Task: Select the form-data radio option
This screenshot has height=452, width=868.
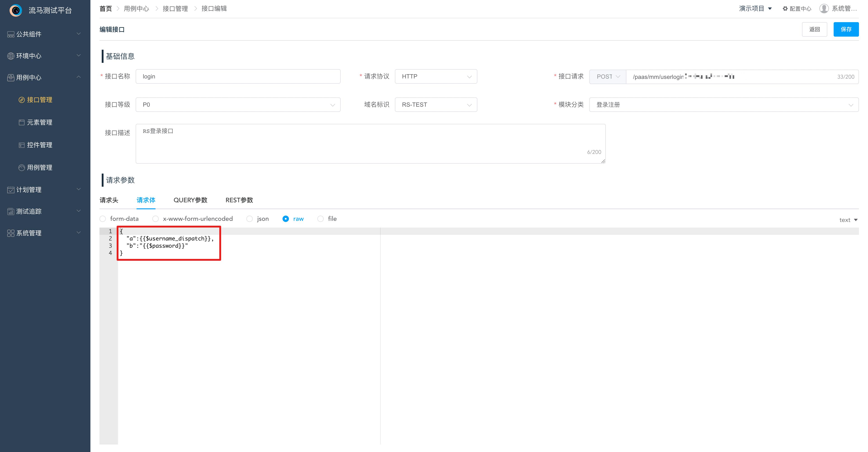Action: [103, 219]
